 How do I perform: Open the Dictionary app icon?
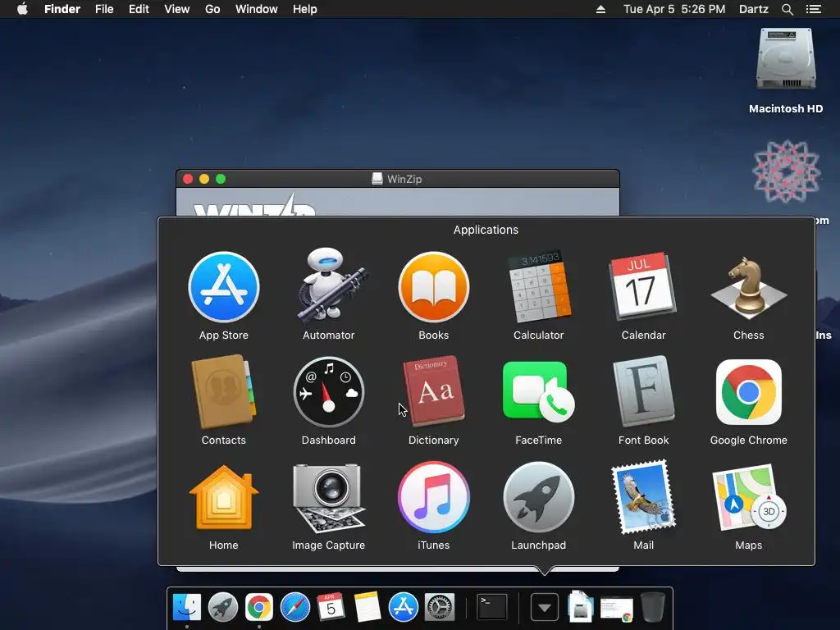pos(433,392)
